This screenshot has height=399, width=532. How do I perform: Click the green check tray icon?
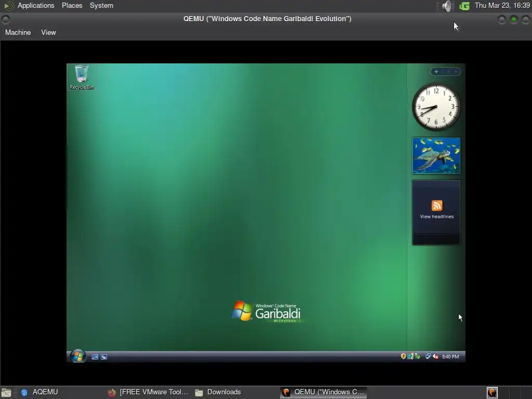(418, 356)
